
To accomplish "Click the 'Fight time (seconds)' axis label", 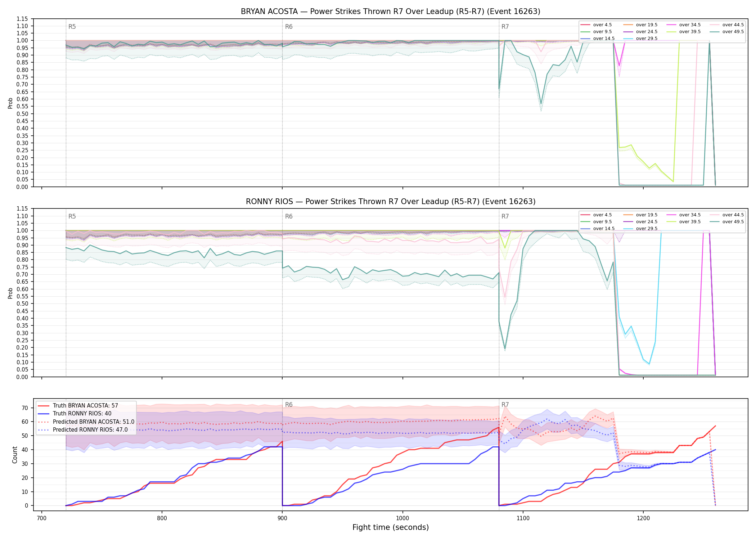I will click(391, 527).
